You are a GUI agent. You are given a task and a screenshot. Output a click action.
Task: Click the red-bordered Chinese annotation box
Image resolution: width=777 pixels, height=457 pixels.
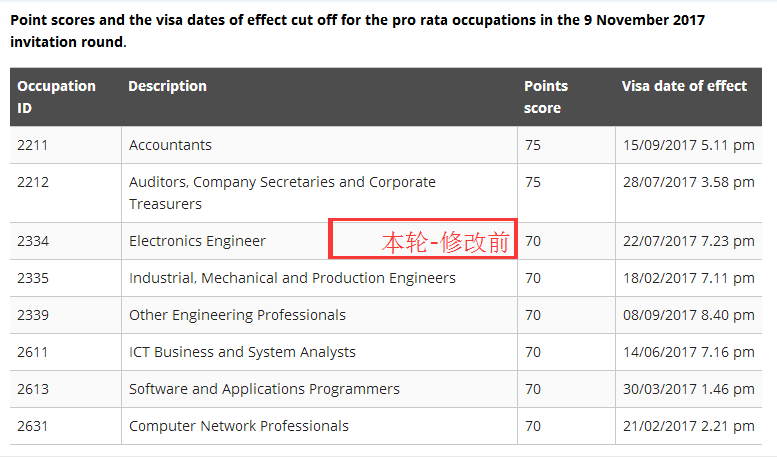pyautogui.click(x=423, y=240)
